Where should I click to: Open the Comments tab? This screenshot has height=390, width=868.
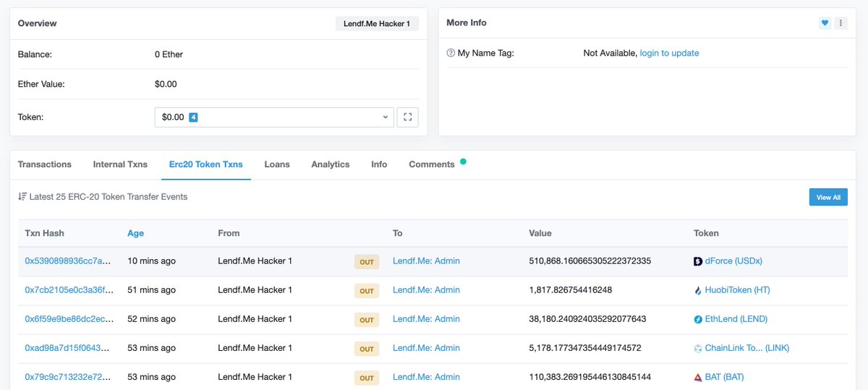[432, 164]
